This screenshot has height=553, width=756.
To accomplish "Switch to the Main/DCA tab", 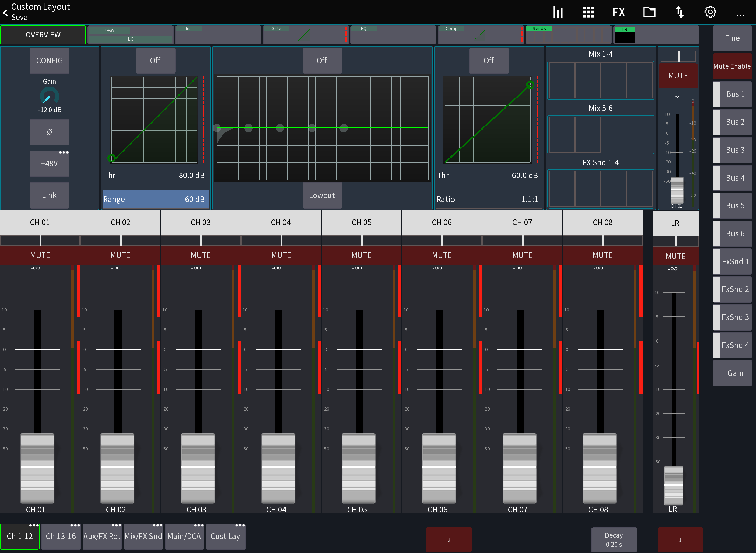I will tap(184, 536).
